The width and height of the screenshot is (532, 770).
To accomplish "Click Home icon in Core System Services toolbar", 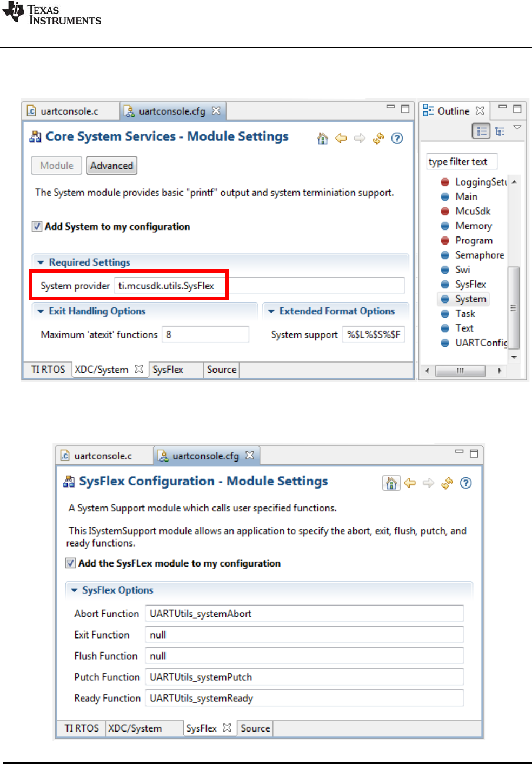I will pos(323,139).
